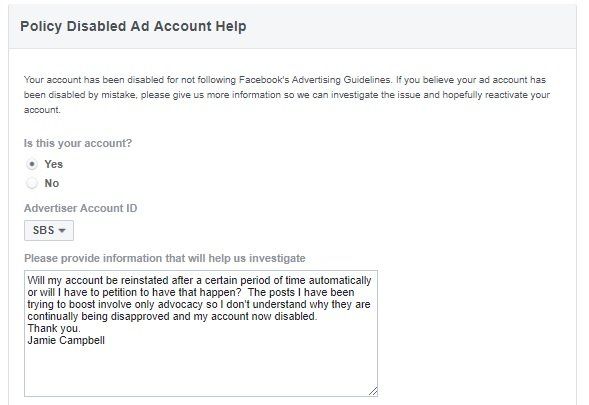Click the line 'trying to boost involve only advocacy'
This screenshot has height=405, width=589.
(199, 304)
